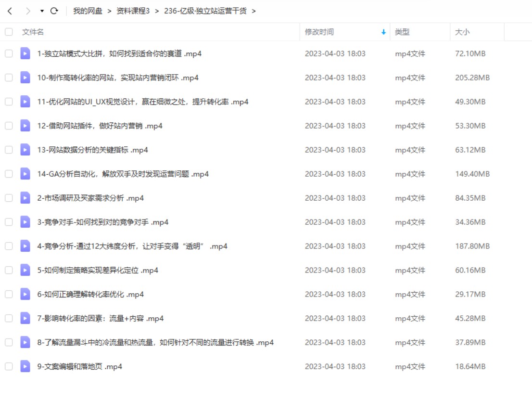Image resolution: width=532 pixels, height=401 pixels.
Task: Check the box for 14-GA分析自动化 file
Action: pos(9,174)
